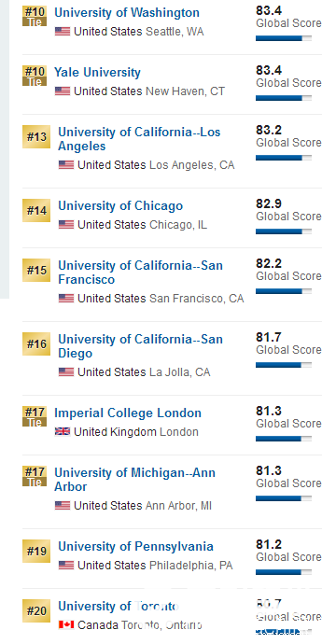Click the #20 rank badge
This screenshot has height=644, width=336.
[x=36, y=610]
